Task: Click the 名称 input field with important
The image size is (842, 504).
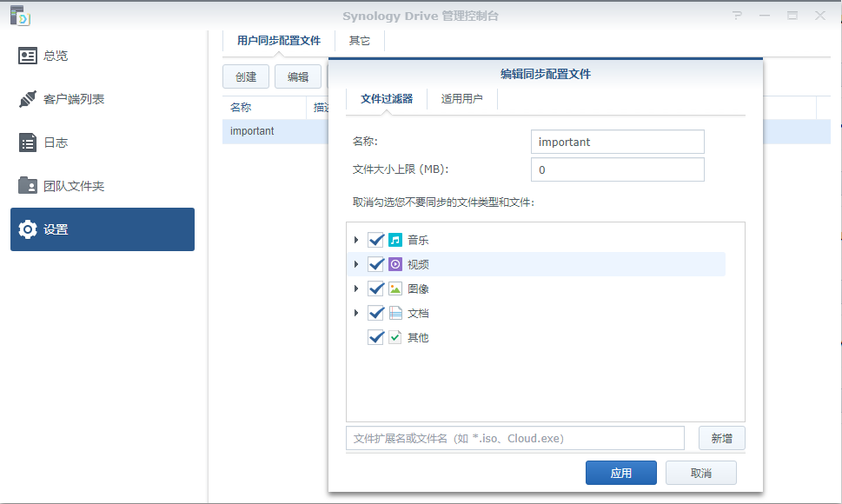Action: (x=618, y=142)
